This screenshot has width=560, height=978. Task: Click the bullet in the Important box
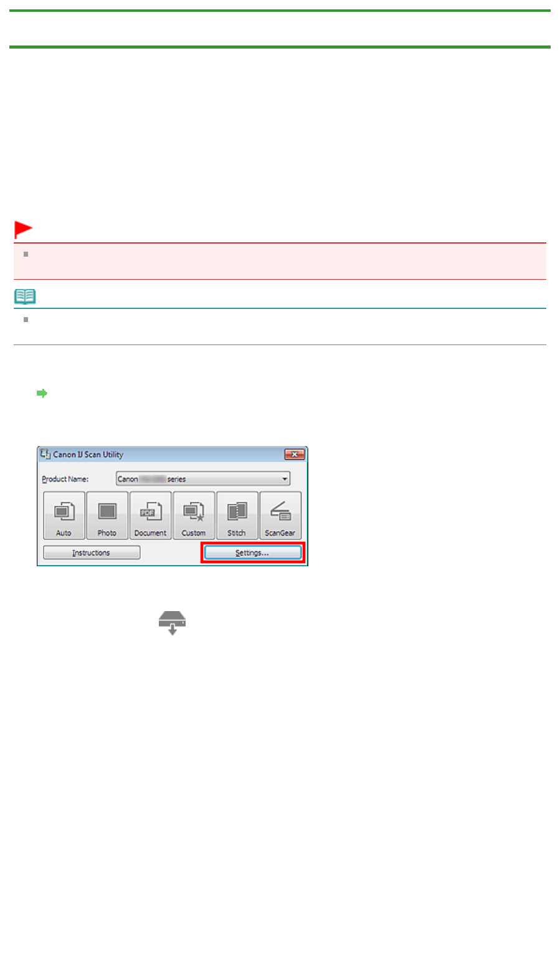coord(26,254)
